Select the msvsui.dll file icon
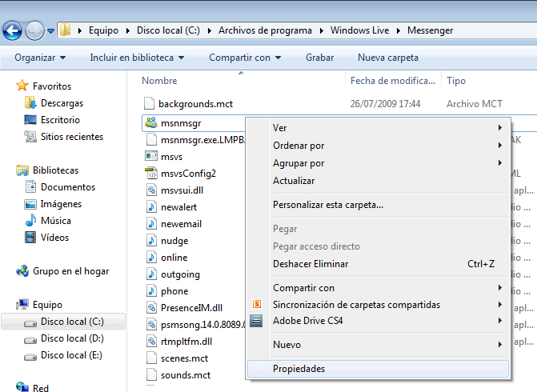 (x=151, y=190)
